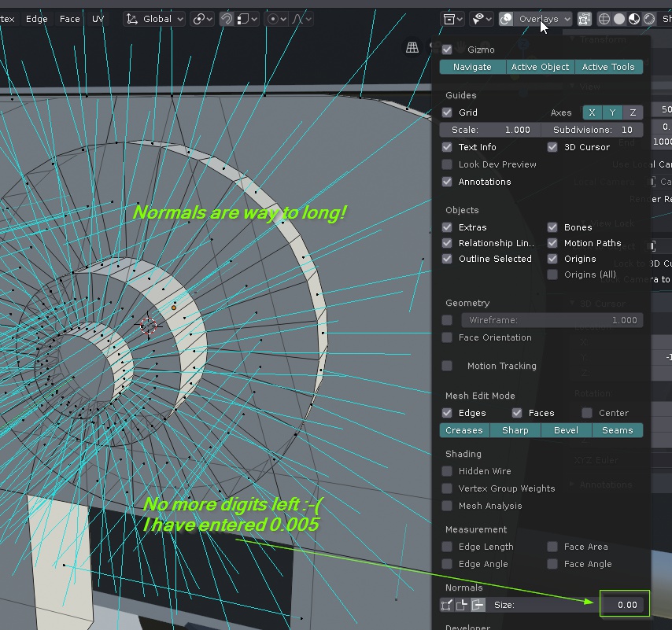672x630 pixels.
Task: Toggle vertex normals display icon
Action: click(446, 605)
